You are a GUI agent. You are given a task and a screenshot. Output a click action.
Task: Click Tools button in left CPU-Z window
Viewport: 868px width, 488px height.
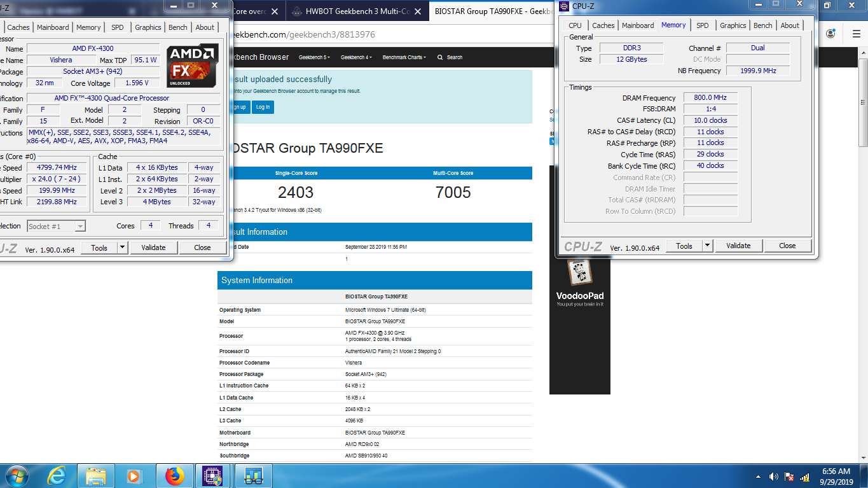(99, 247)
